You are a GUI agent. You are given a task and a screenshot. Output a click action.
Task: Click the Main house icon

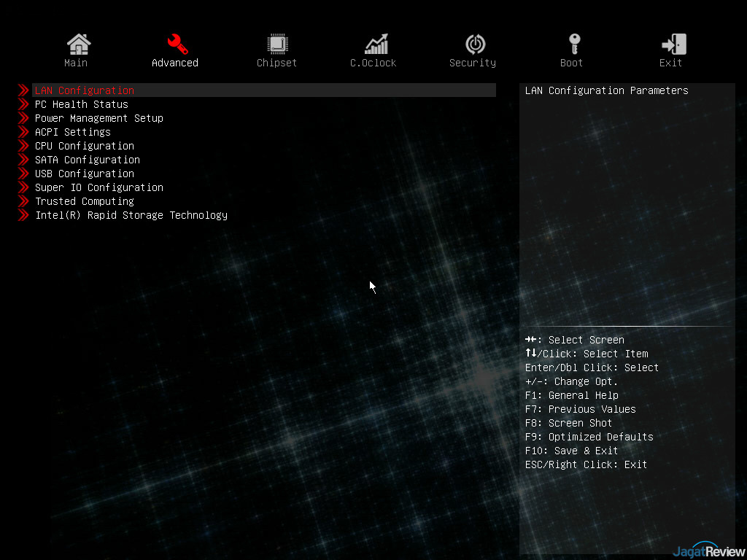click(x=78, y=44)
